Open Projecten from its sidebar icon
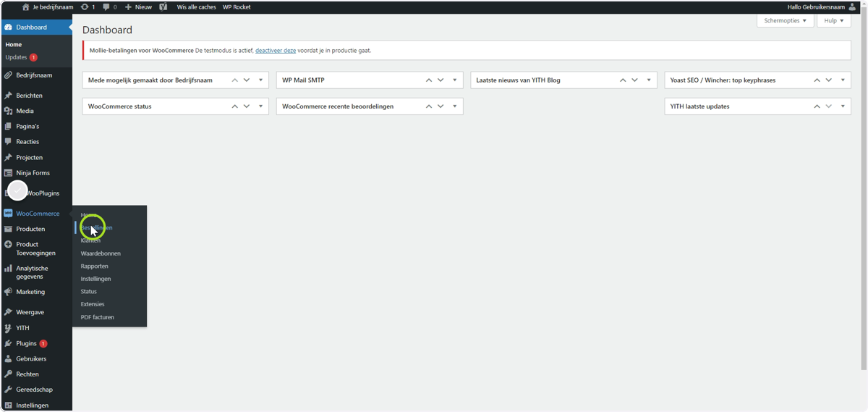Image resolution: width=868 pixels, height=412 pixels. pos(8,157)
